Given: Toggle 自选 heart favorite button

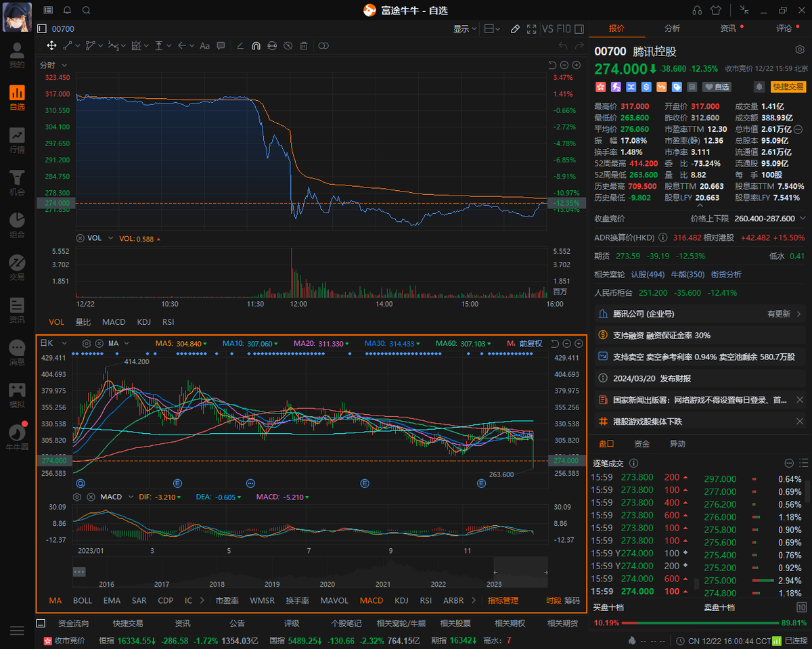Looking at the screenshot, I should tap(717, 87).
